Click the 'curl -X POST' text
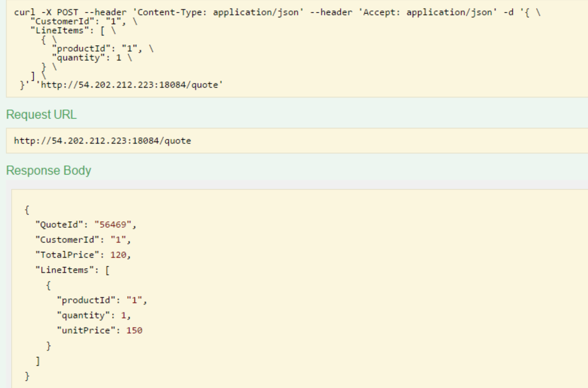The width and height of the screenshot is (588, 388). pyautogui.click(x=46, y=12)
